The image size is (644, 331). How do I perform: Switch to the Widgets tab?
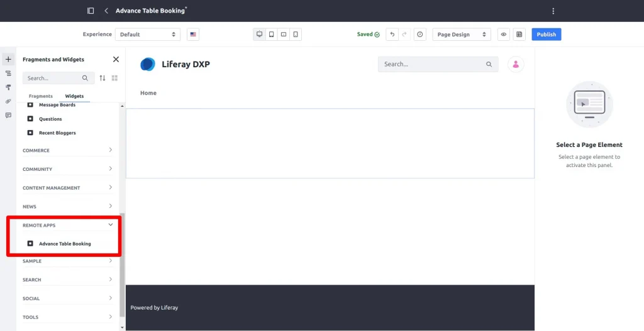point(74,96)
